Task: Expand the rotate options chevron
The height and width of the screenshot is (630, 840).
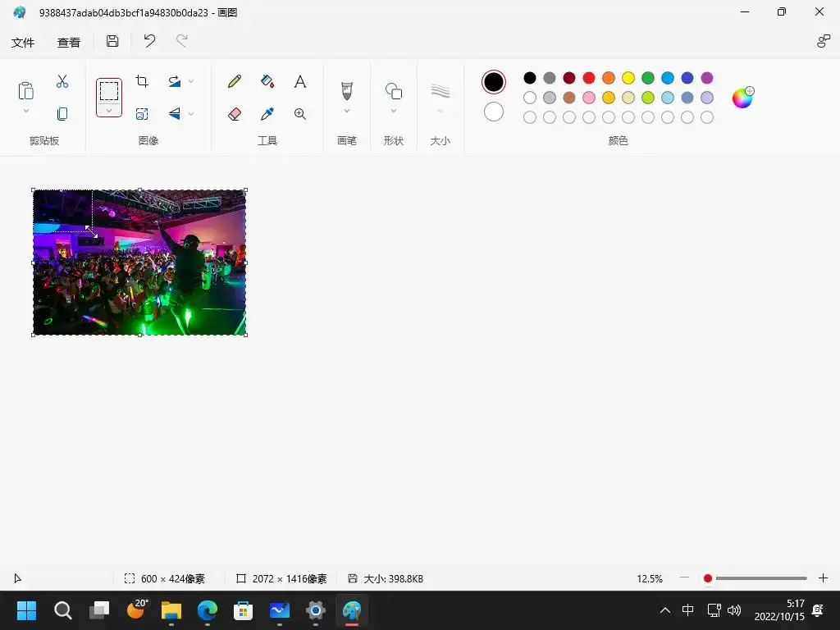Action: pyautogui.click(x=191, y=81)
